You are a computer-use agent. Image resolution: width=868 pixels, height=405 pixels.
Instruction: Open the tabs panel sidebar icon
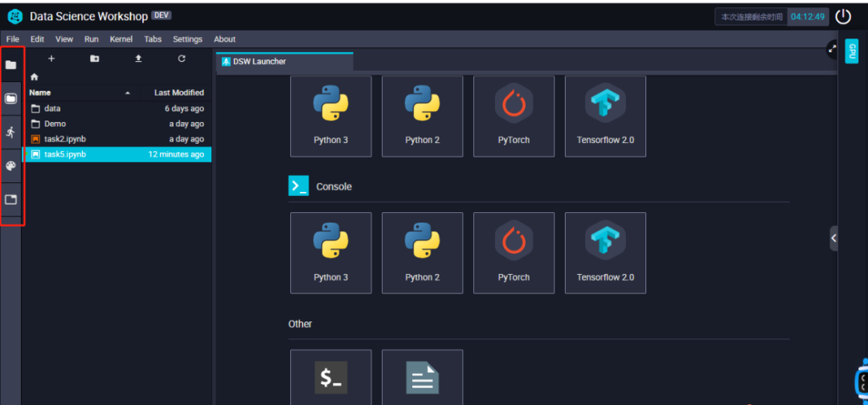tap(11, 200)
